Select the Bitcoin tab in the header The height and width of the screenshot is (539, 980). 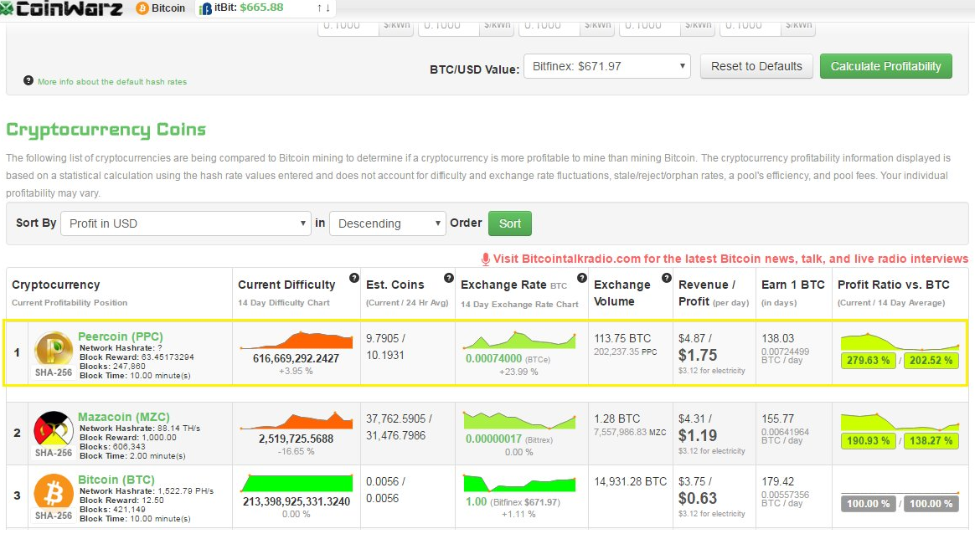(162, 8)
